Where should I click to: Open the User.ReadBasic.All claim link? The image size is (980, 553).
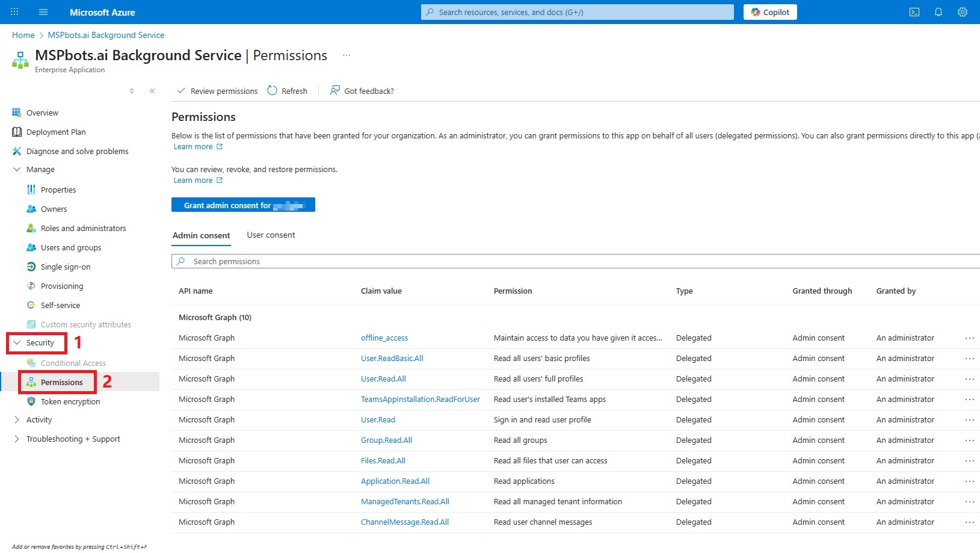pyautogui.click(x=392, y=359)
